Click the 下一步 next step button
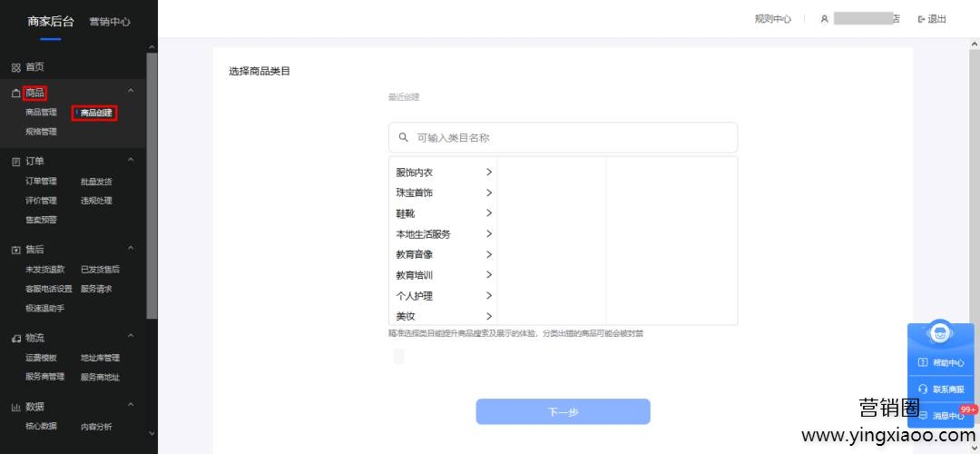The width and height of the screenshot is (980, 454). (563, 411)
